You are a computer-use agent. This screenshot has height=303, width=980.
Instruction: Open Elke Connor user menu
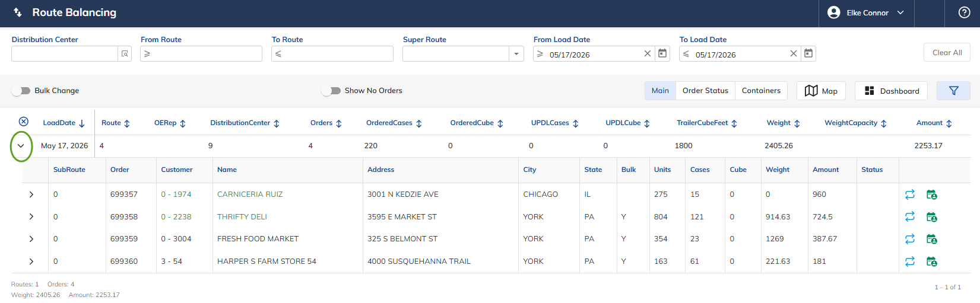click(x=867, y=12)
